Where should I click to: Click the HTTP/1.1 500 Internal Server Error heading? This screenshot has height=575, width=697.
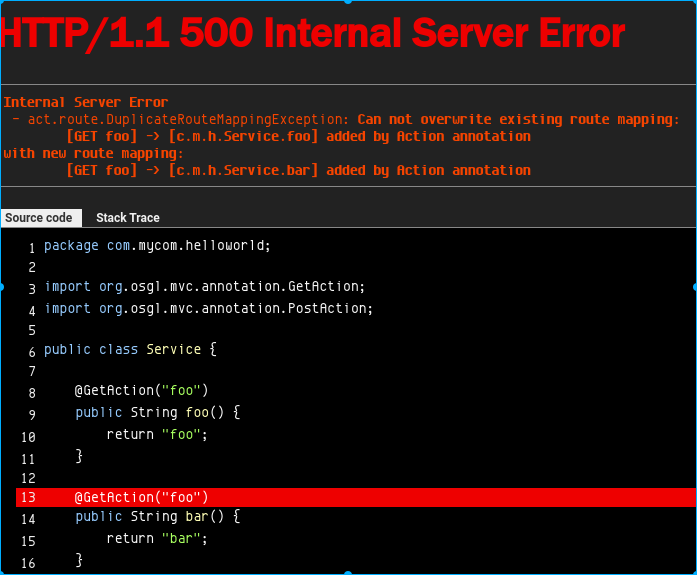tap(313, 33)
